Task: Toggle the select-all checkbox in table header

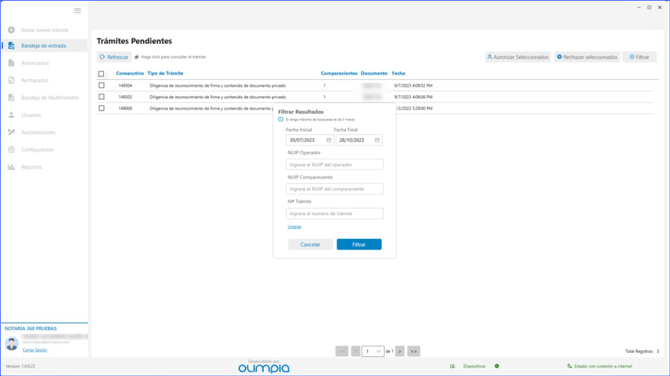Action: pos(101,74)
